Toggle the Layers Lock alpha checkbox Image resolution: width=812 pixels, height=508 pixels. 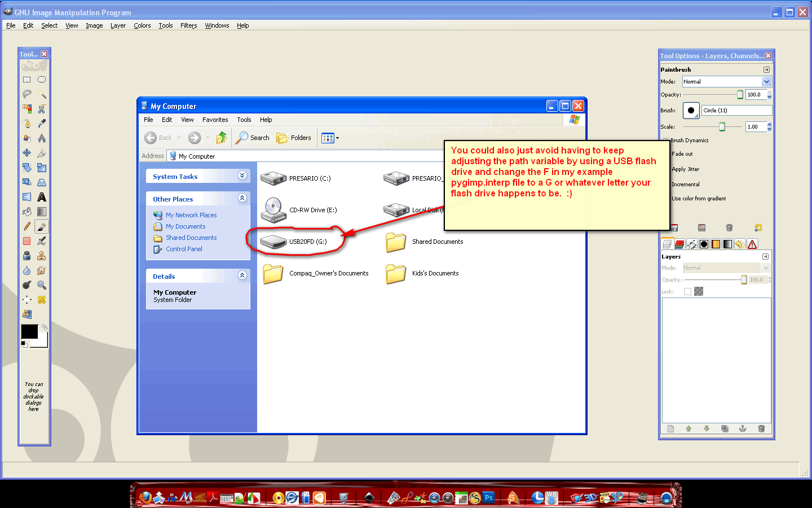[x=687, y=292]
